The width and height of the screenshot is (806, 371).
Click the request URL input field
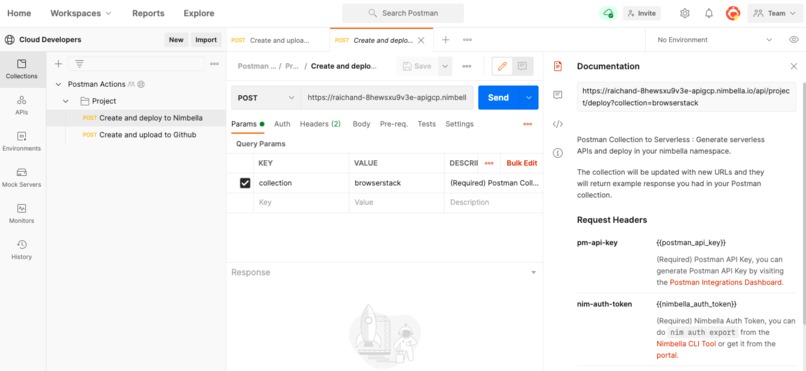(x=387, y=98)
